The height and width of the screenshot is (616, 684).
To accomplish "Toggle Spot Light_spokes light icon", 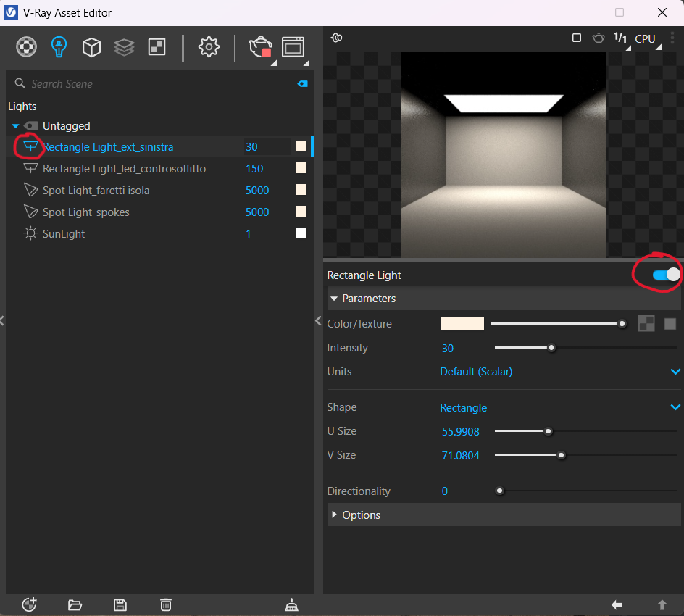I will [x=30, y=212].
